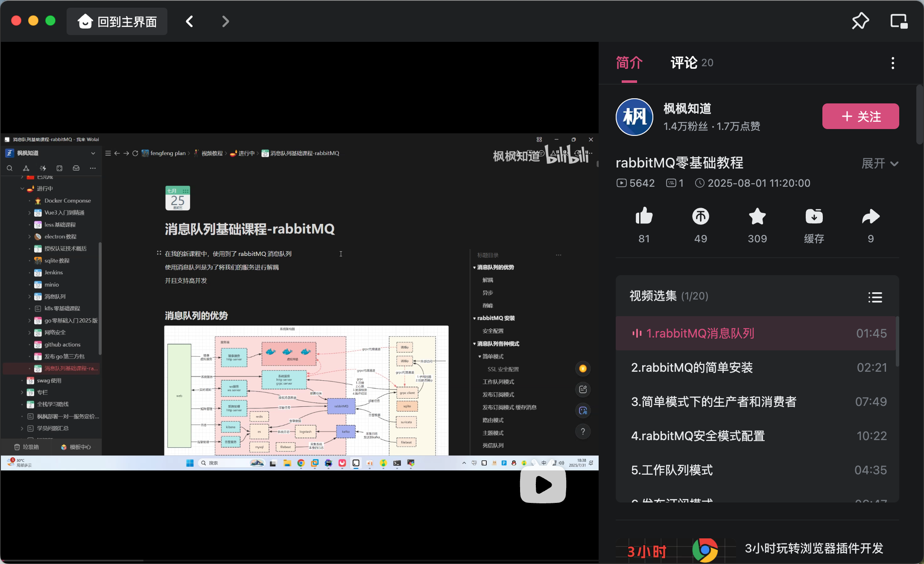This screenshot has width=924, height=564.
Task: Jump to rabbitMQ安装 outline heading
Action: point(496,318)
